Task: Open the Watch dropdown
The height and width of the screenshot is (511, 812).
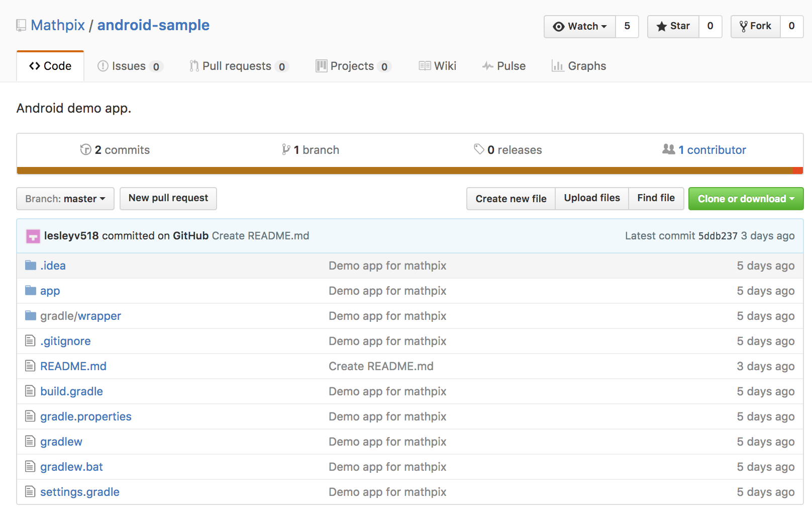Action: coord(580,26)
